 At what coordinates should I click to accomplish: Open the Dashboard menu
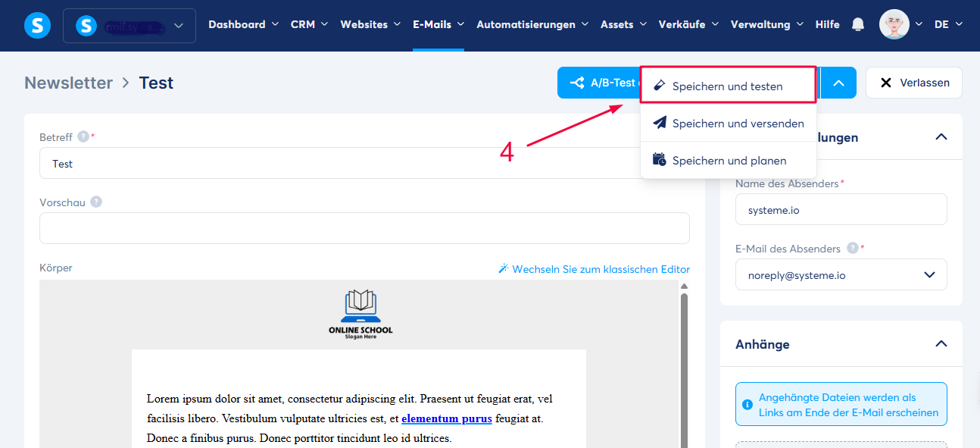pyautogui.click(x=243, y=24)
